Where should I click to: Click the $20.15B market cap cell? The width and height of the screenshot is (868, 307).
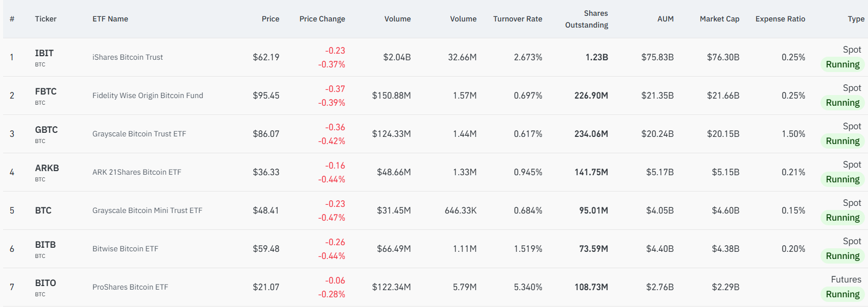pos(723,134)
